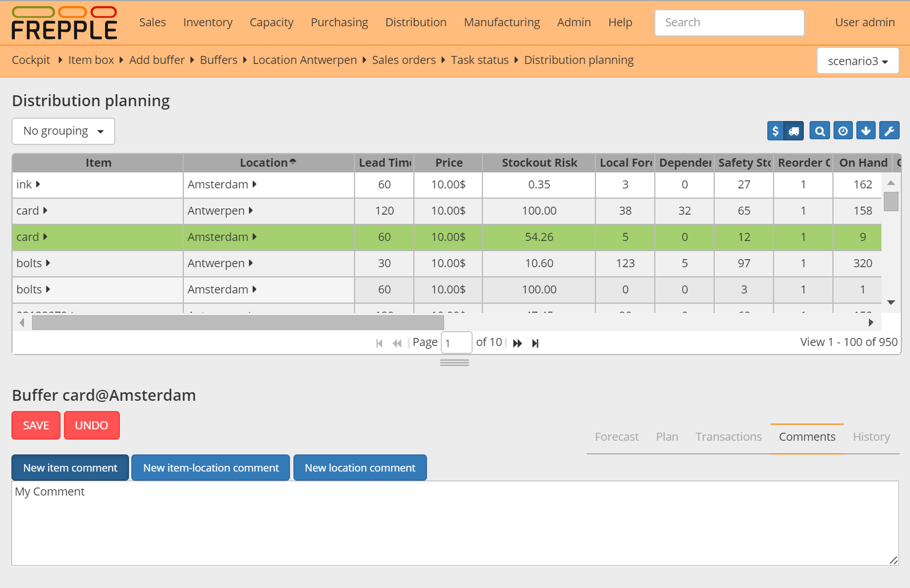Focus the Search box in the header
The height and width of the screenshot is (588, 910).
pos(729,22)
